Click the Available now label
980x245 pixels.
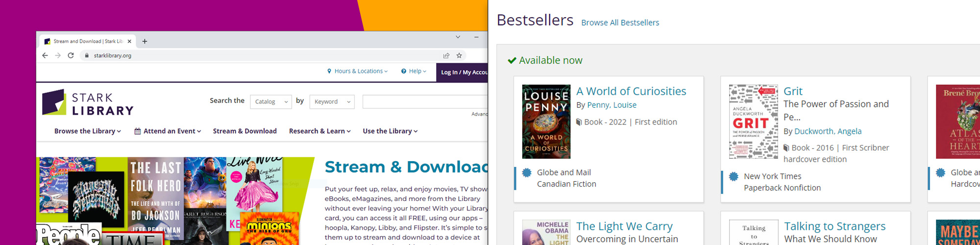(551, 60)
